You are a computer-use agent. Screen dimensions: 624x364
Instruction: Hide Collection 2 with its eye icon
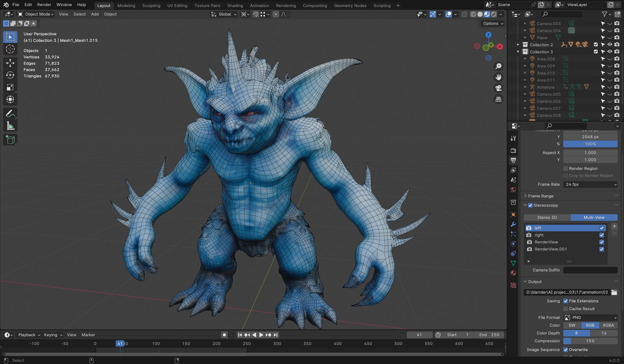point(610,45)
